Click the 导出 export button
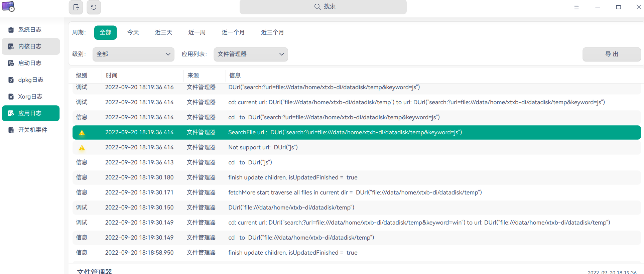Viewport: 644px width, 274px height. pyautogui.click(x=612, y=54)
